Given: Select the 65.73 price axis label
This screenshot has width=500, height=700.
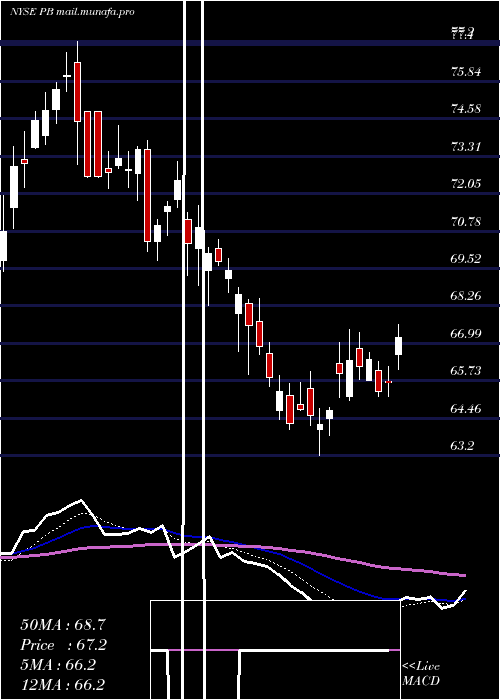Looking at the screenshot, I should tap(466, 371).
